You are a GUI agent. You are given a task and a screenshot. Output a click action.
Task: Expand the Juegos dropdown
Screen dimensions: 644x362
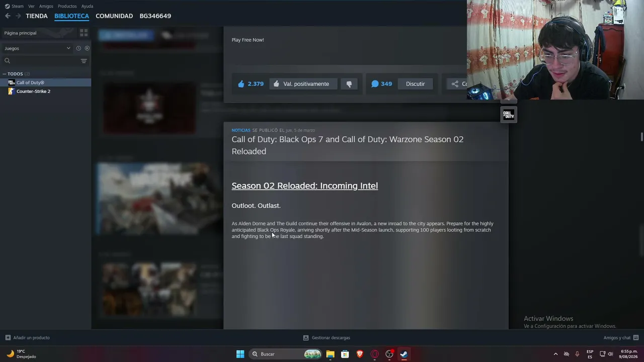pyautogui.click(x=38, y=48)
